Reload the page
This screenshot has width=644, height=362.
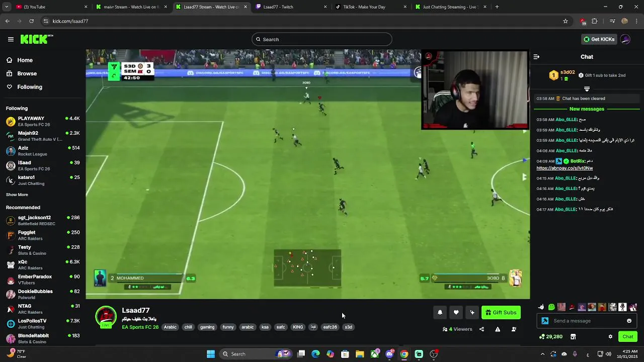[x=31, y=21]
